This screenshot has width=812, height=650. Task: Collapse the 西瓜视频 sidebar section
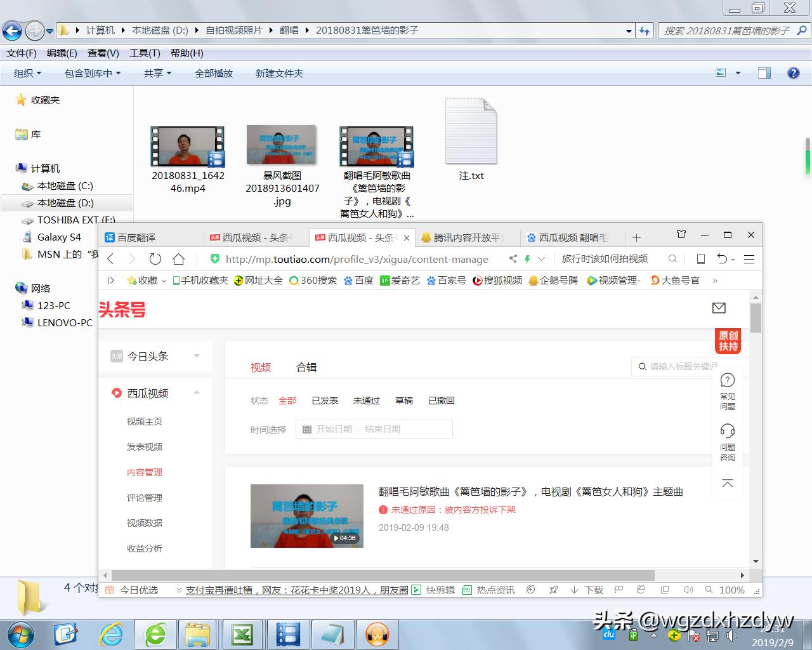click(197, 393)
